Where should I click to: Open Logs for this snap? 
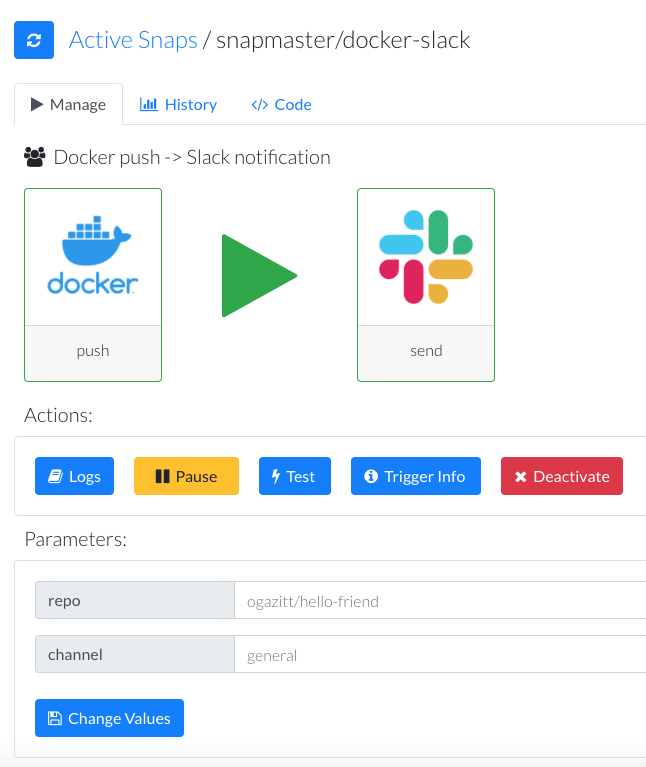tap(74, 476)
